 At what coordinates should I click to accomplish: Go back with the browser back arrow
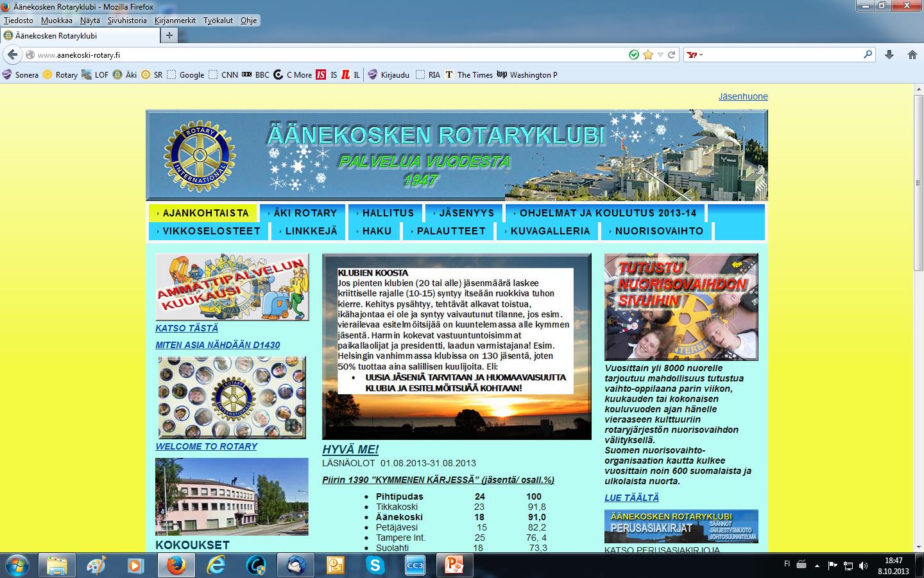click(x=12, y=55)
